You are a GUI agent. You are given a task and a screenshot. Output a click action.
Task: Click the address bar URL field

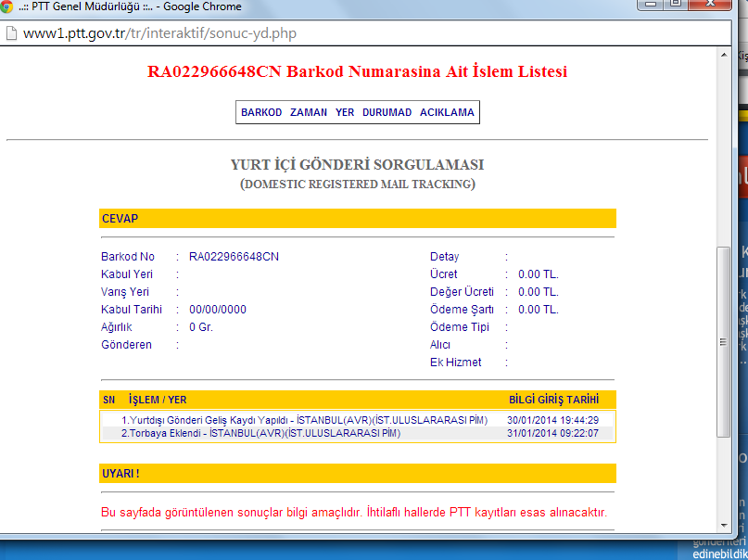367,33
